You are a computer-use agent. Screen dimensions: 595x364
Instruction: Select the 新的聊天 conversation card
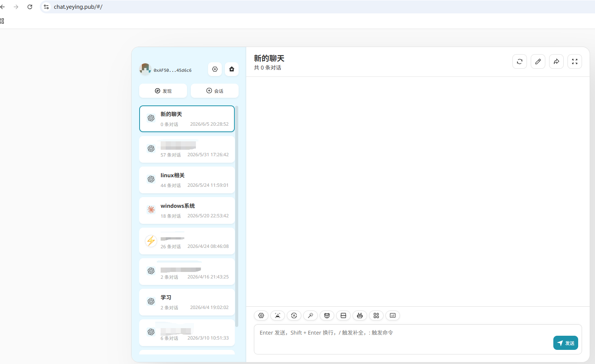click(187, 119)
